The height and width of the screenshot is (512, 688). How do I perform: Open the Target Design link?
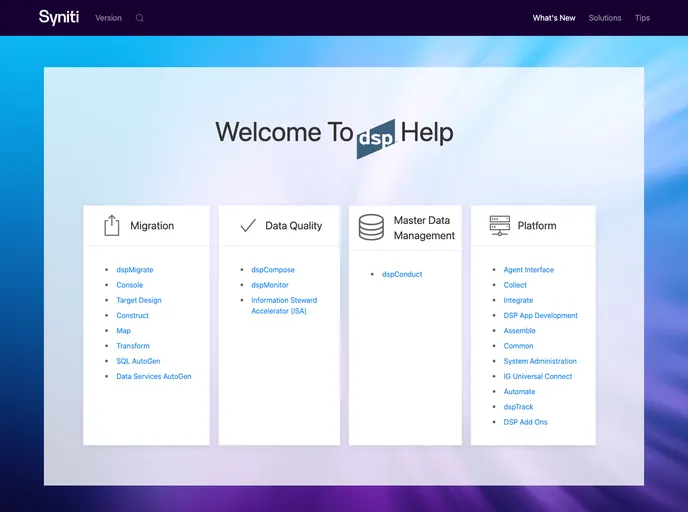click(138, 300)
